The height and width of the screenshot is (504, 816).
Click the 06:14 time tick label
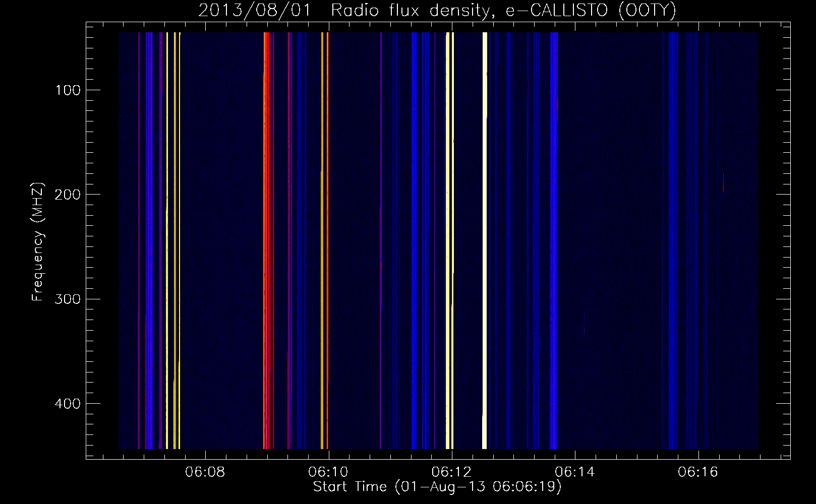tap(575, 472)
